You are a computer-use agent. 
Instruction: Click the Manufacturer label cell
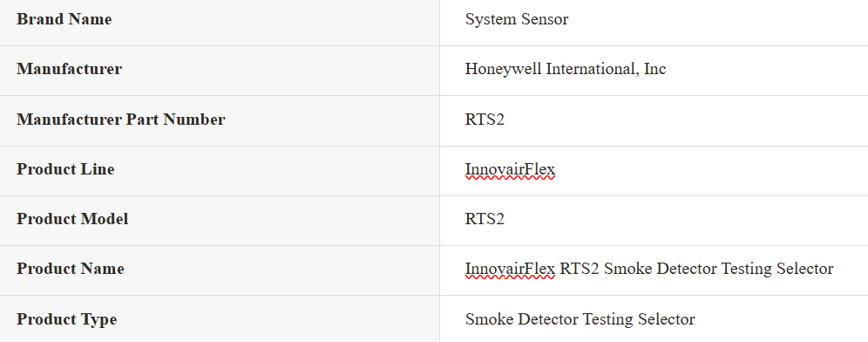220,71
